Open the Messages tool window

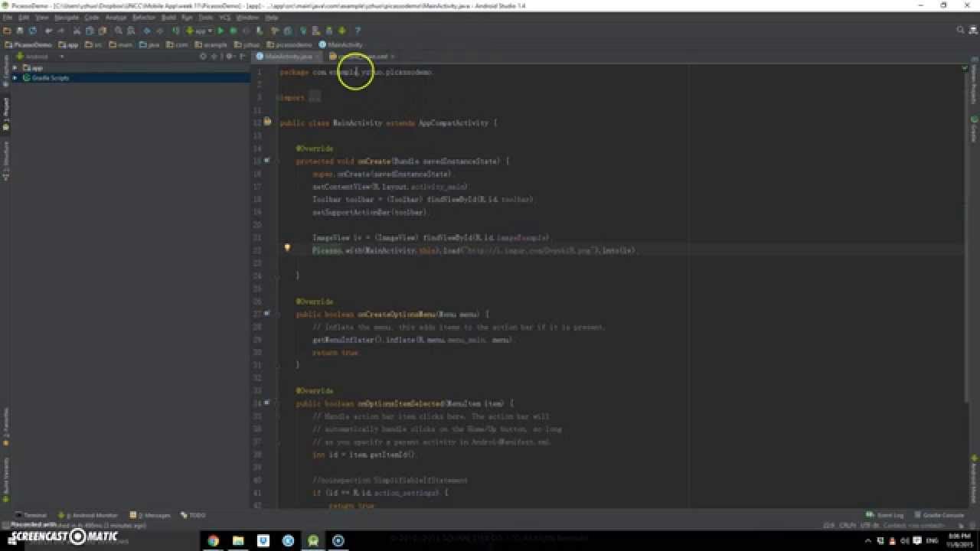(x=151, y=515)
